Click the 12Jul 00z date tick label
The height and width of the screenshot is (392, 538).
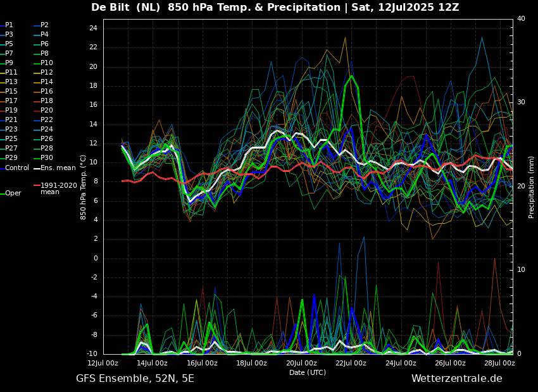click(103, 364)
